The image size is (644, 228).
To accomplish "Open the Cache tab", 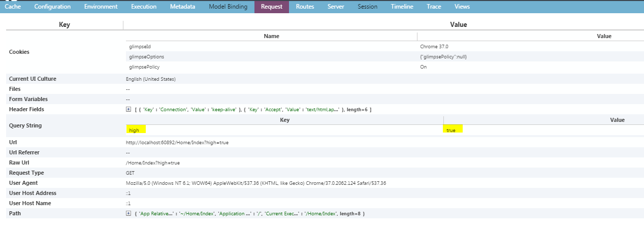I will 12,7.
